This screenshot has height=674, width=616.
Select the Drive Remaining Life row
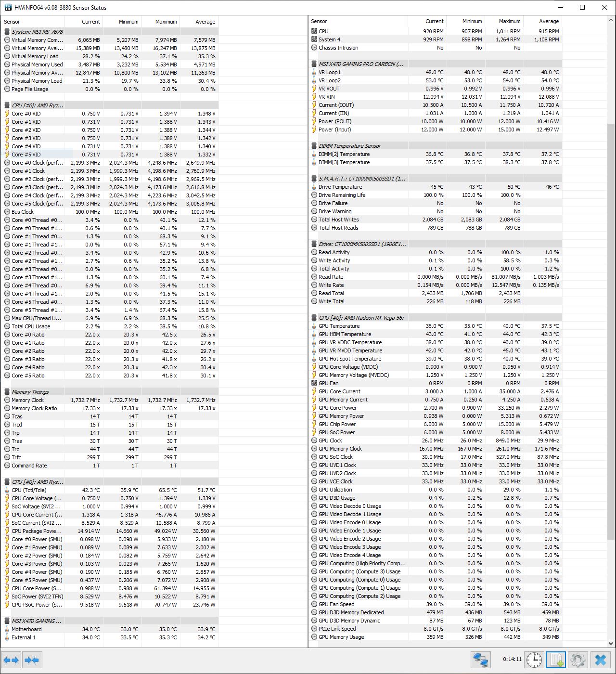tap(436, 195)
